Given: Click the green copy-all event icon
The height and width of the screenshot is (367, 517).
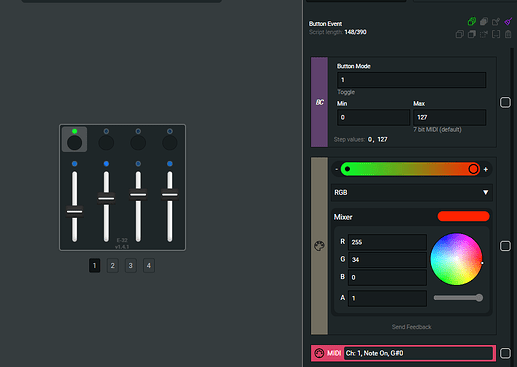Looking at the screenshot, I should pos(472,22).
